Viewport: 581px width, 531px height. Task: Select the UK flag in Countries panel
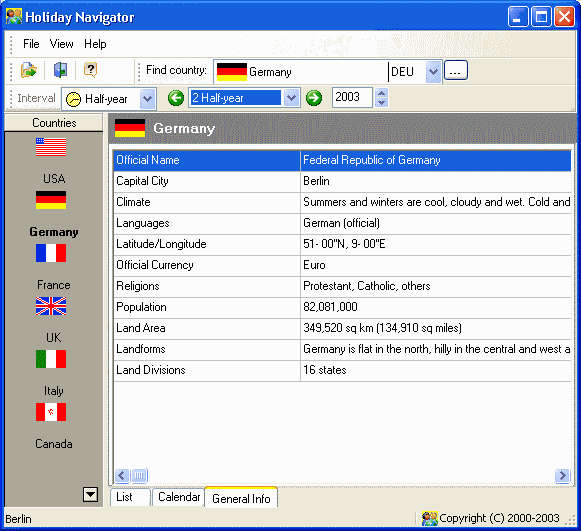click(51, 306)
